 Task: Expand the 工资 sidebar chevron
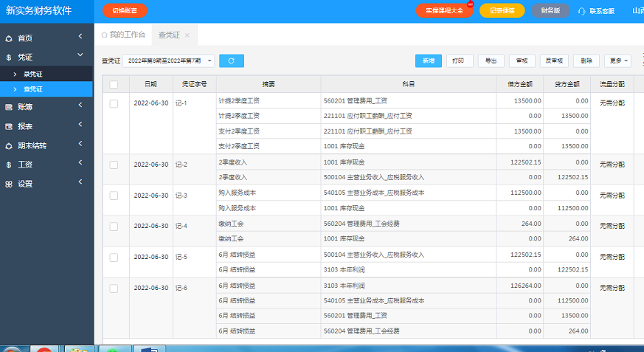point(80,162)
